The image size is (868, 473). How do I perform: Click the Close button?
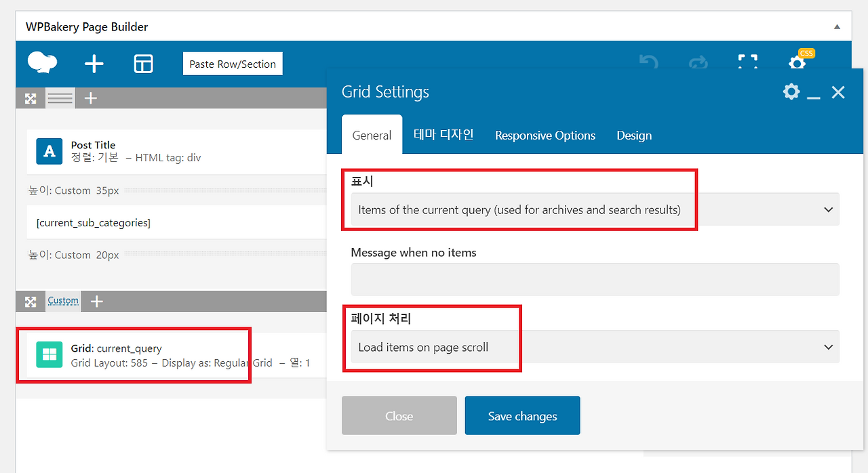tap(399, 415)
